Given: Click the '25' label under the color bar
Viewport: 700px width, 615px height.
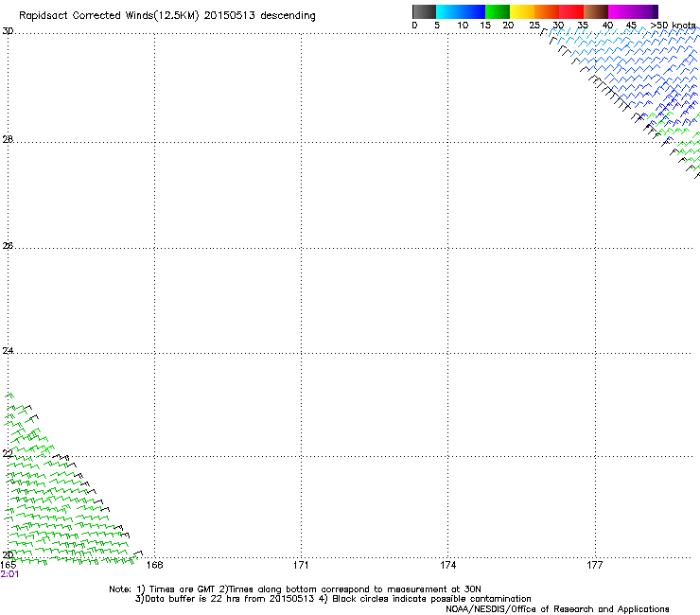Looking at the screenshot, I should (534, 26).
